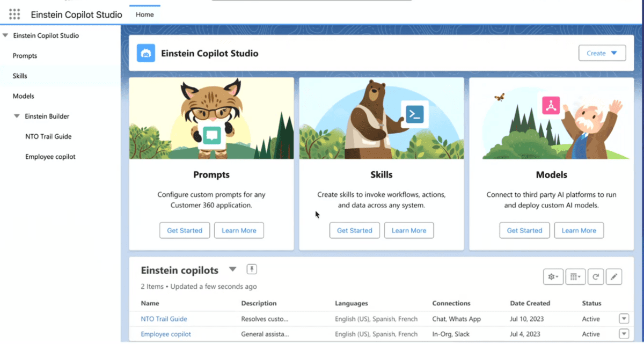Click the Date Created column header
644x344 pixels.
(x=530, y=303)
